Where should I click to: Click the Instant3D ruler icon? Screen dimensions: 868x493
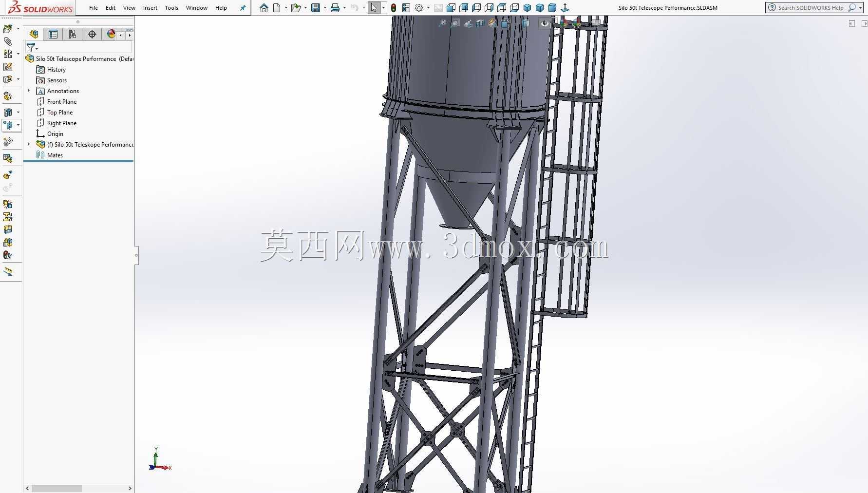[8, 271]
